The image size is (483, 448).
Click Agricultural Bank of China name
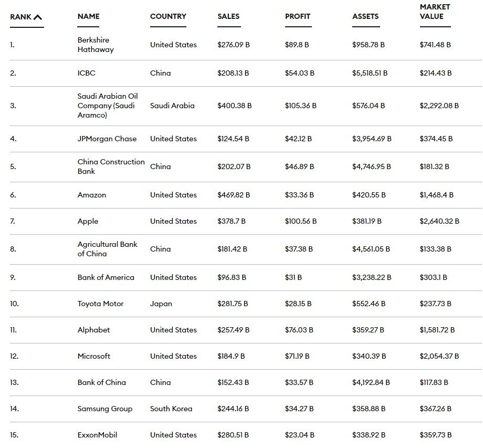point(107,249)
